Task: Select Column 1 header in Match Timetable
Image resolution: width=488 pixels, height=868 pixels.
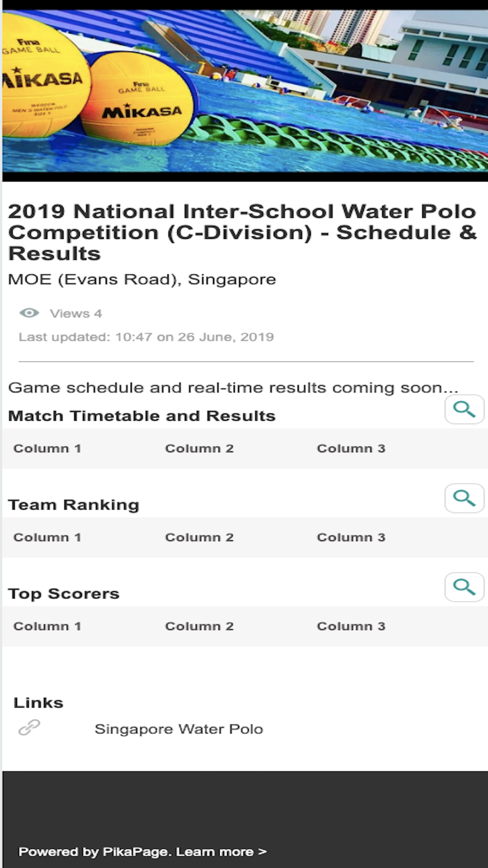Action: pyautogui.click(x=47, y=448)
